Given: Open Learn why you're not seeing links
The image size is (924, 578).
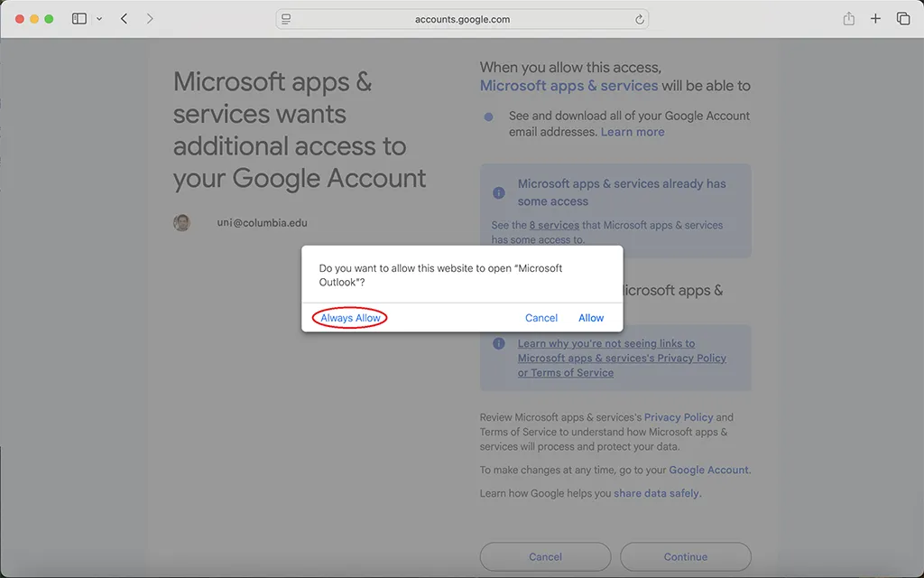Looking at the screenshot, I should (x=622, y=358).
